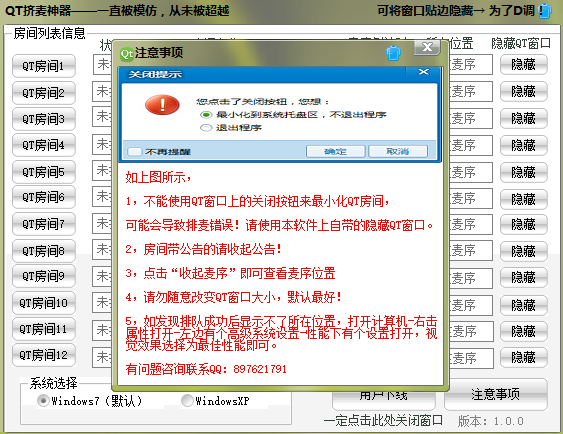Click 取消 button in close prompt

(x=398, y=151)
